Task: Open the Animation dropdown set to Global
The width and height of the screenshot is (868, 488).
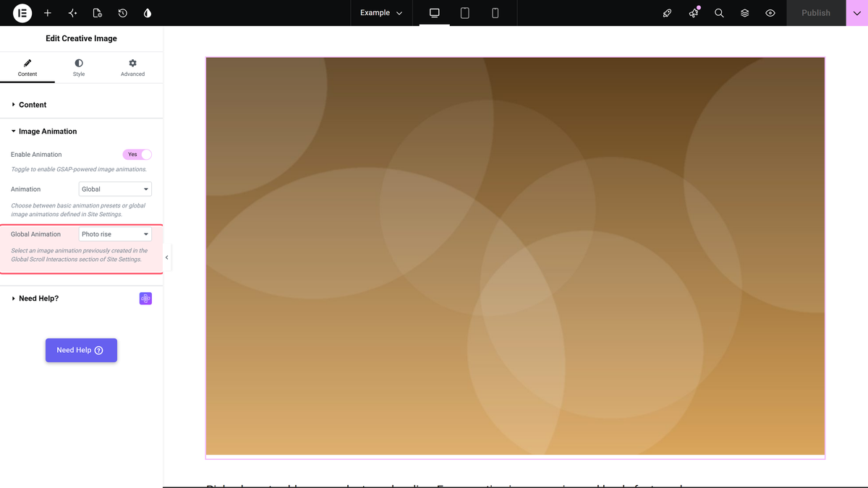Action: (x=115, y=189)
